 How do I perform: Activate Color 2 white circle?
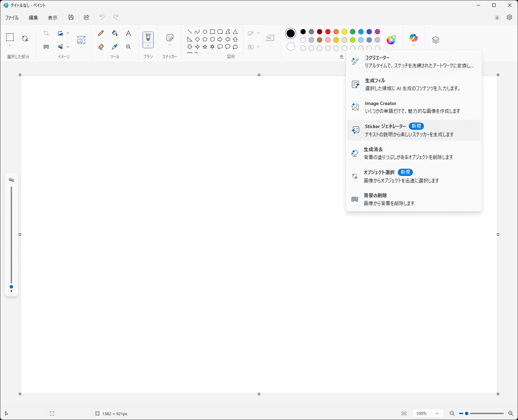291,46
